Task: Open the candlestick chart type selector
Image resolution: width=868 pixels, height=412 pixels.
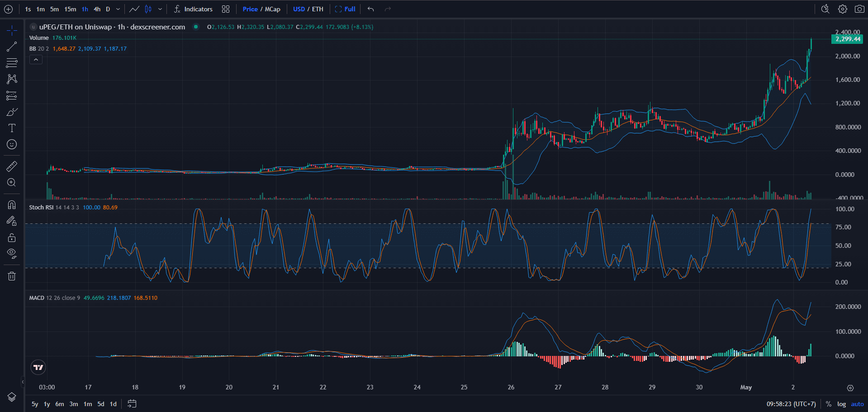Action: coord(148,9)
